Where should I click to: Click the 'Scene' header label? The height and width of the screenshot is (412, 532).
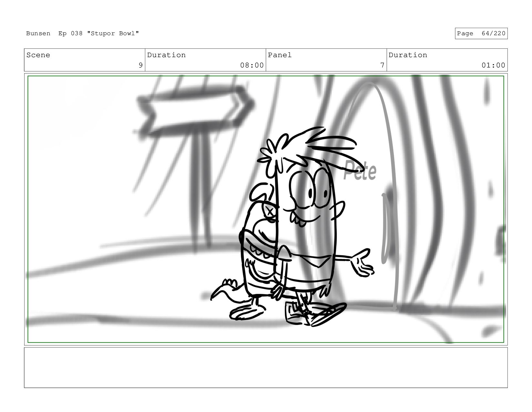pyautogui.click(x=38, y=55)
